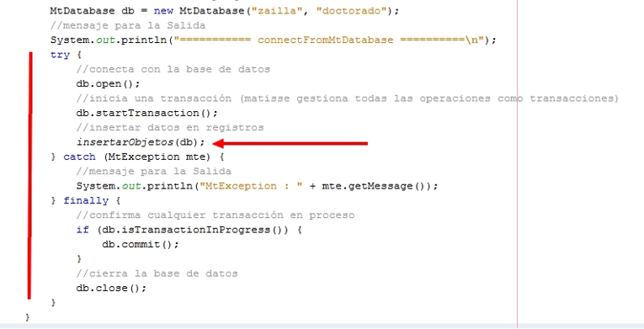Click the "zailla" string literal
The image size is (644, 329).
coord(276,11)
